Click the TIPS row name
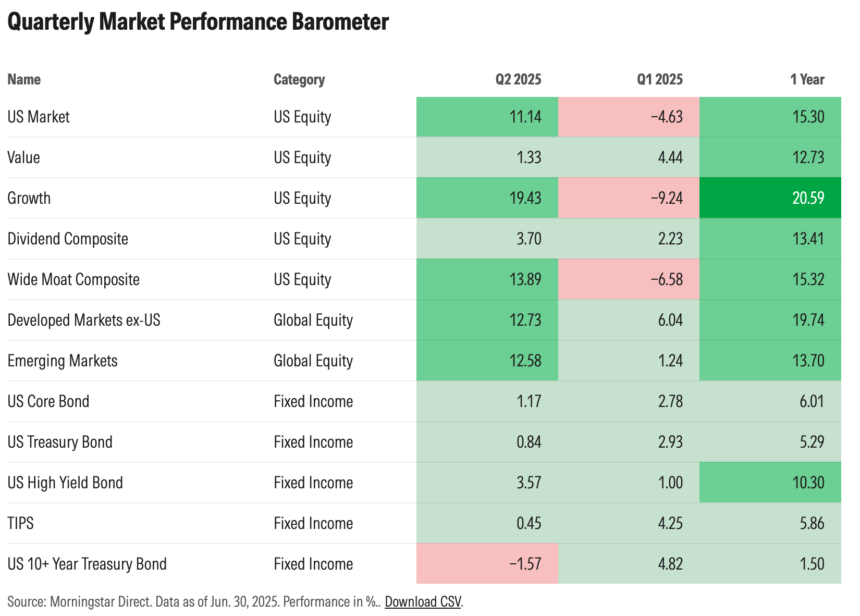The image size is (860, 616). [x=20, y=523]
